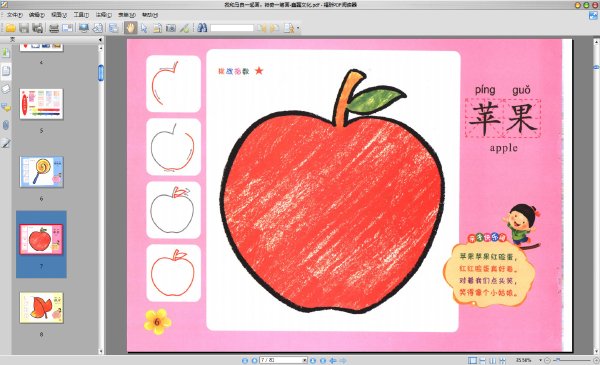Switch to facing pages layout mode

[x=492, y=360]
